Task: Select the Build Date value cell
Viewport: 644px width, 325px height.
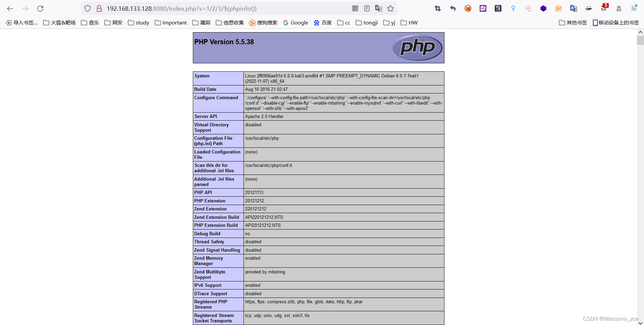Action: tap(344, 89)
